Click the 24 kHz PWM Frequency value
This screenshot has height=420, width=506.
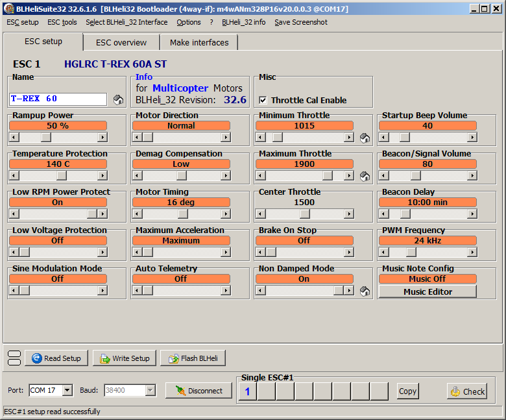point(428,240)
